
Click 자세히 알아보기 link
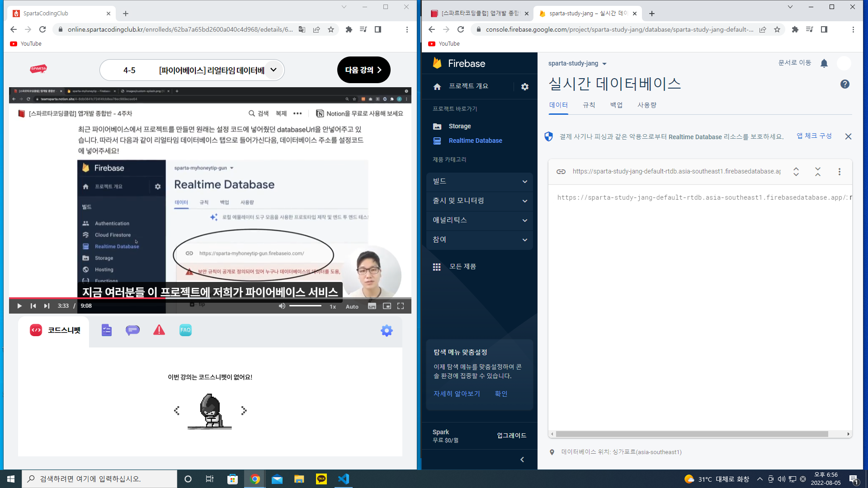click(457, 394)
